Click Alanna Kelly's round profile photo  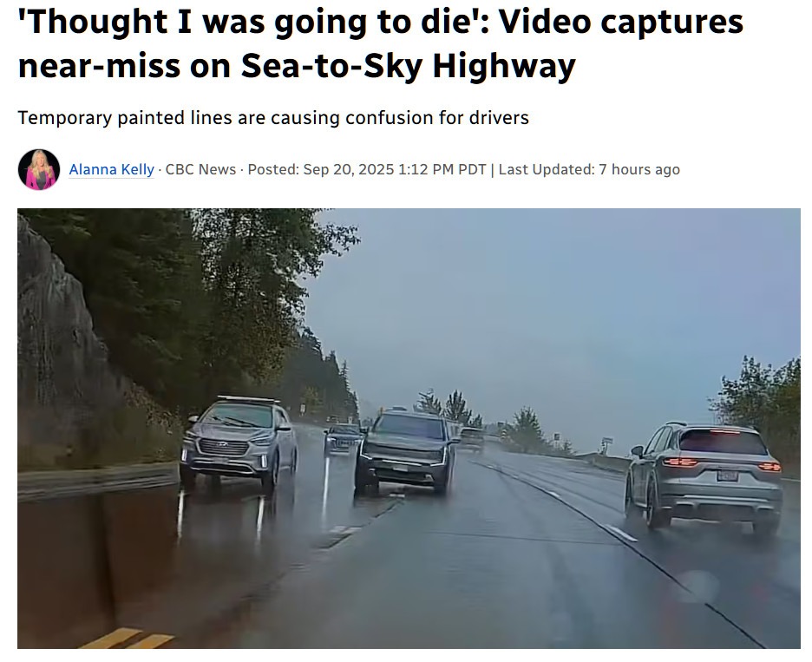click(x=39, y=169)
